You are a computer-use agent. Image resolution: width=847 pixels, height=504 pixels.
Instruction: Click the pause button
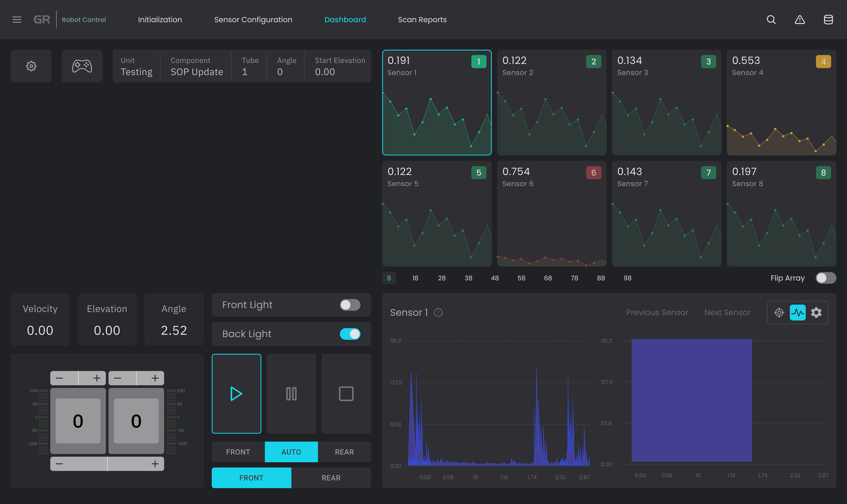pos(291,394)
